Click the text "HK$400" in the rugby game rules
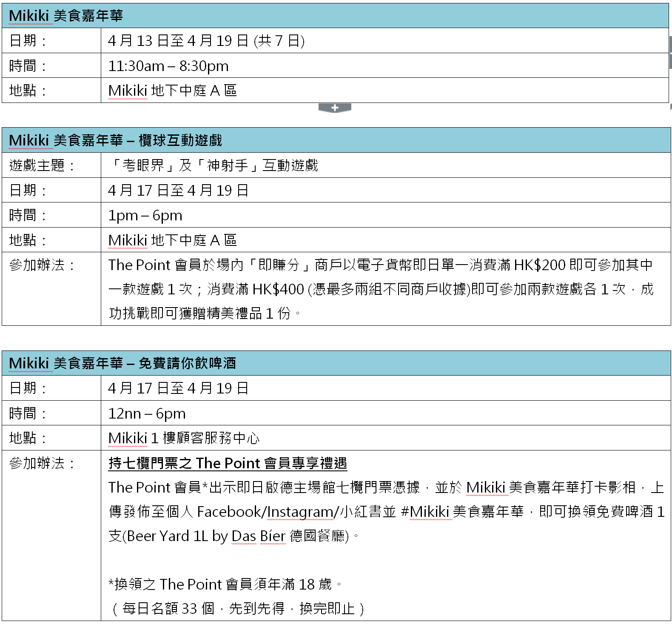Screen dimensions: 672x624 tap(278, 290)
